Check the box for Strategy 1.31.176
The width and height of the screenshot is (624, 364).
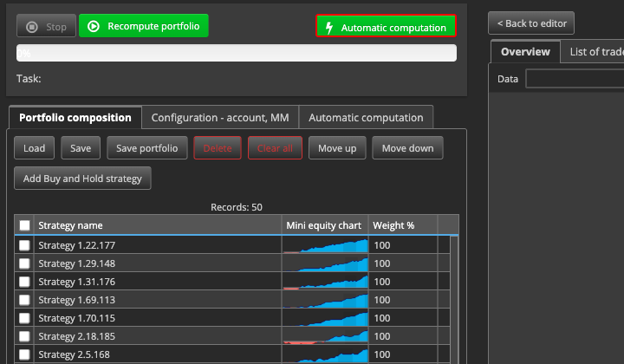(x=24, y=282)
